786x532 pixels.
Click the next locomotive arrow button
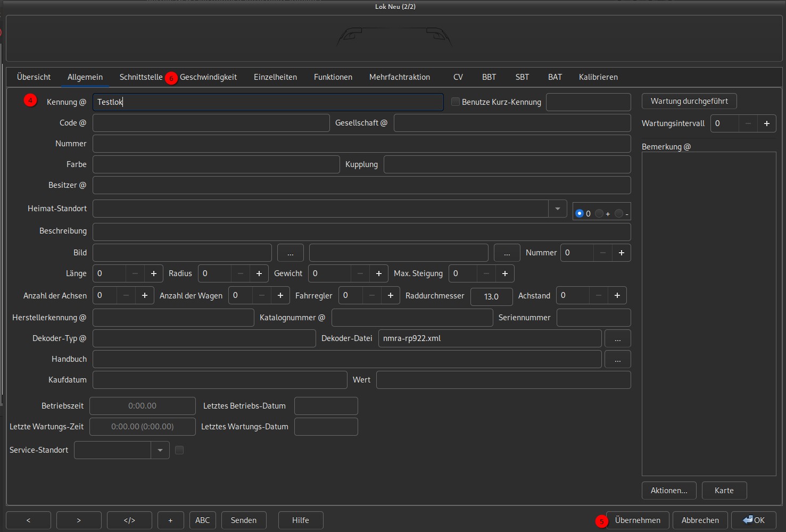(79, 520)
